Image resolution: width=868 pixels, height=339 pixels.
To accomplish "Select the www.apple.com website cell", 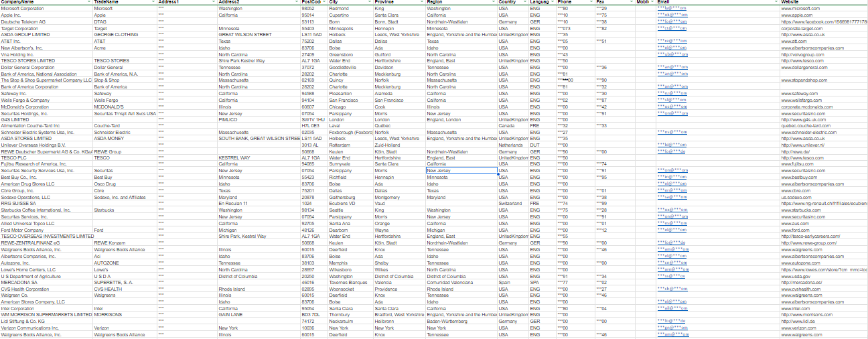I will [x=824, y=15].
